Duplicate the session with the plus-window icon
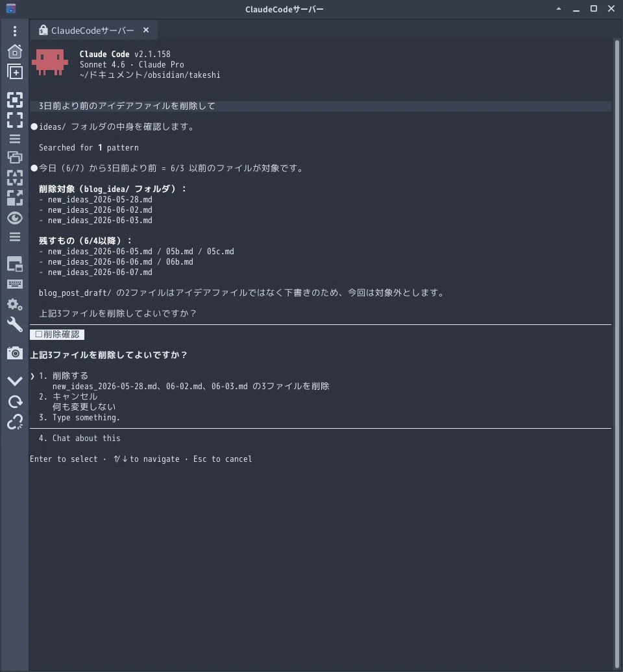This screenshot has width=623, height=672. click(x=14, y=71)
